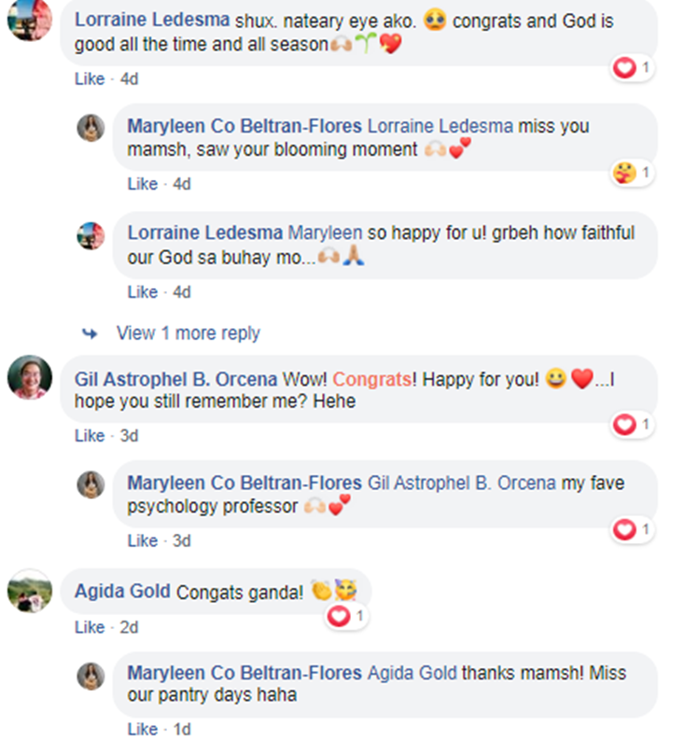Open heart reaction on Lorraine Ledesma's top comment
This screenshot has height=740, width=700.
(632, 68)
